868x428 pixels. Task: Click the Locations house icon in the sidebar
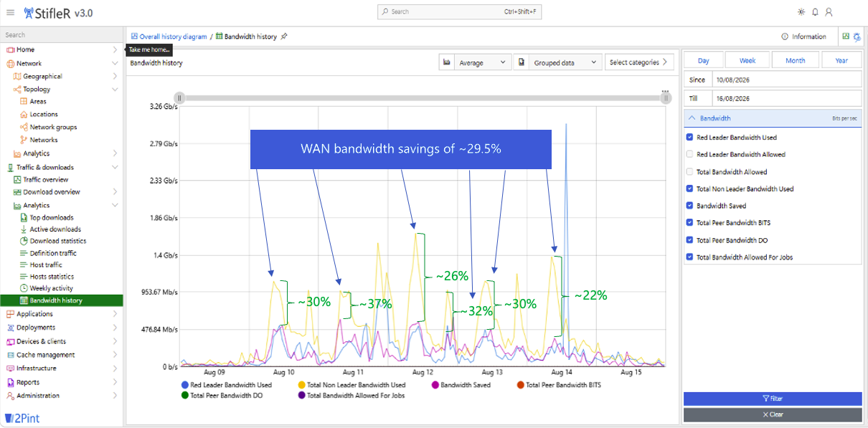coord(24,114)
